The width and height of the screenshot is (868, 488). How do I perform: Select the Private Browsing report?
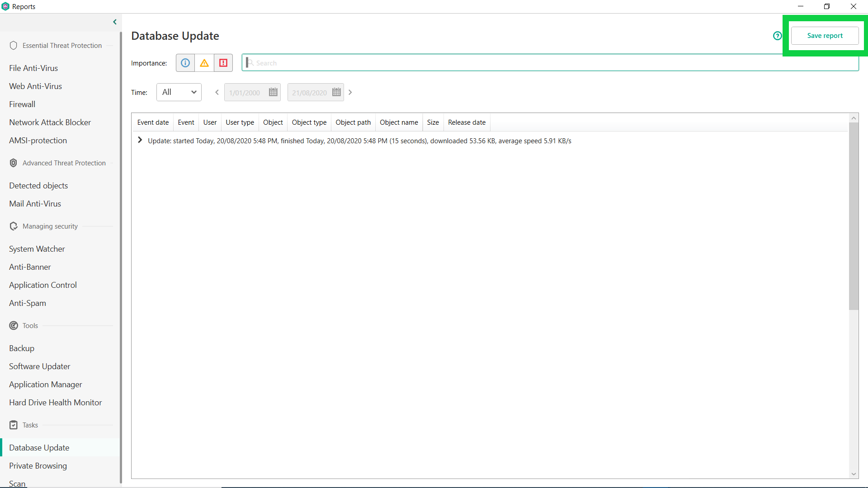38,466
